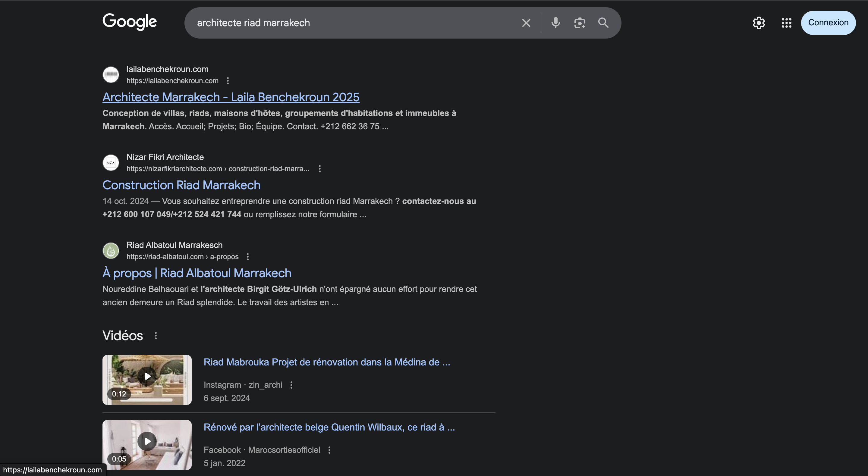The image size is (868, 476).
Task: Click the Riad Albatoul site favicon
Action: [x=111, y=251]
